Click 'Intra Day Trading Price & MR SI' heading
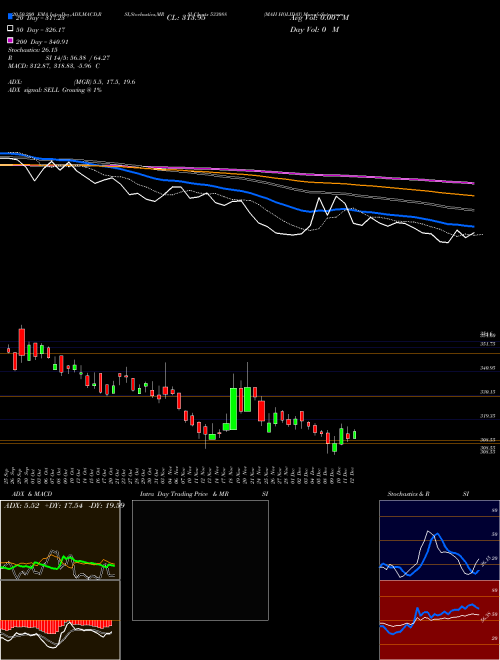This screenshot has height=660, width=500. [x=204, y=494]
